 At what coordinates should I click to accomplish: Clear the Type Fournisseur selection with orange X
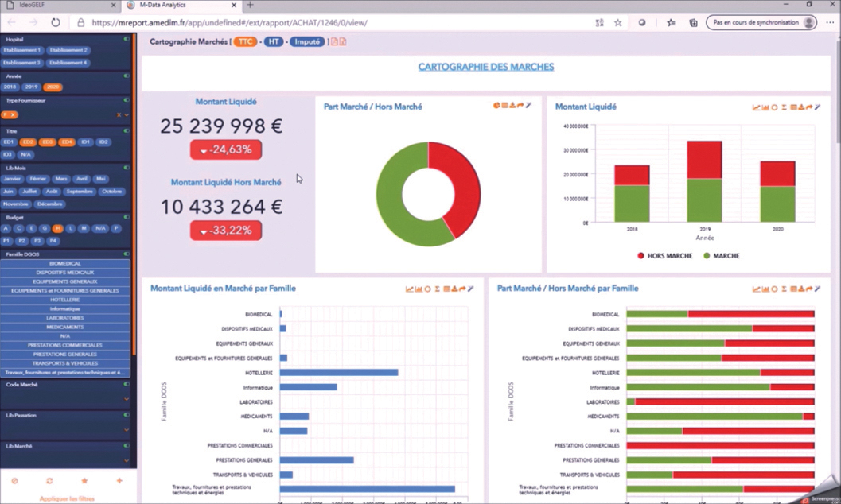coord(119,115)
